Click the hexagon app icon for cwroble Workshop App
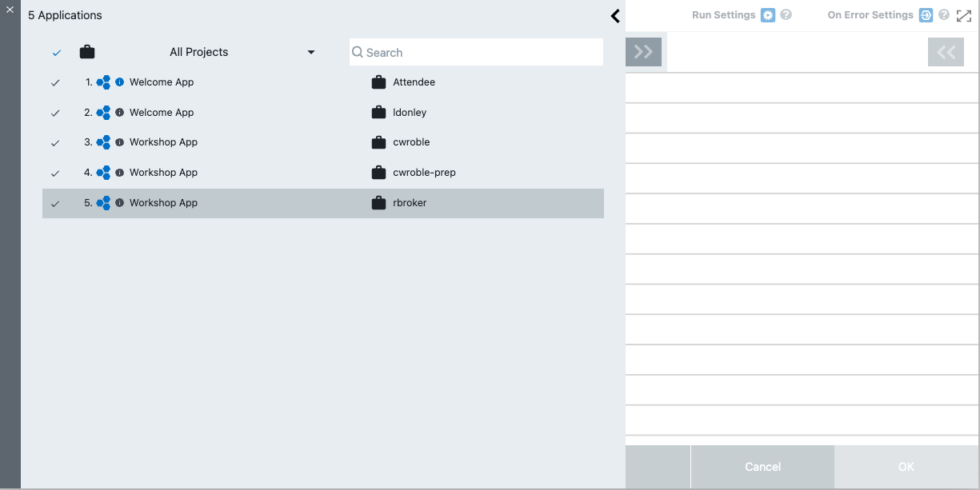This screenshot has width=980, height=490. (102, 142)
